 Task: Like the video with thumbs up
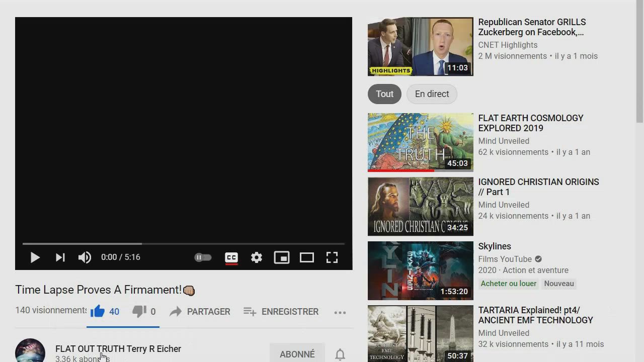coord(98,312)
